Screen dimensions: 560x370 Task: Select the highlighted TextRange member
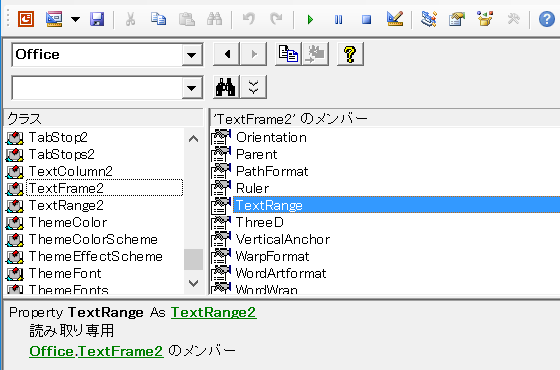tap(396, 205)
